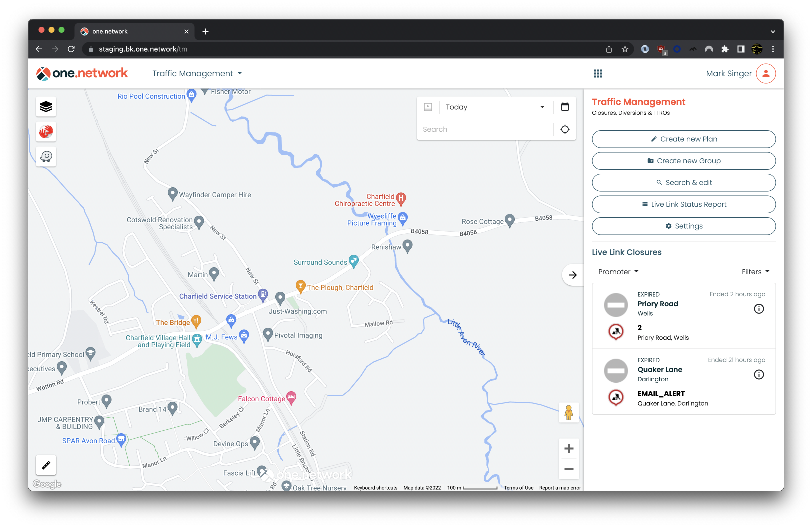Click roadworks sign icon for EMAIL_ALERT
This screenshot has height=528, width=812.
coord(616,397)
